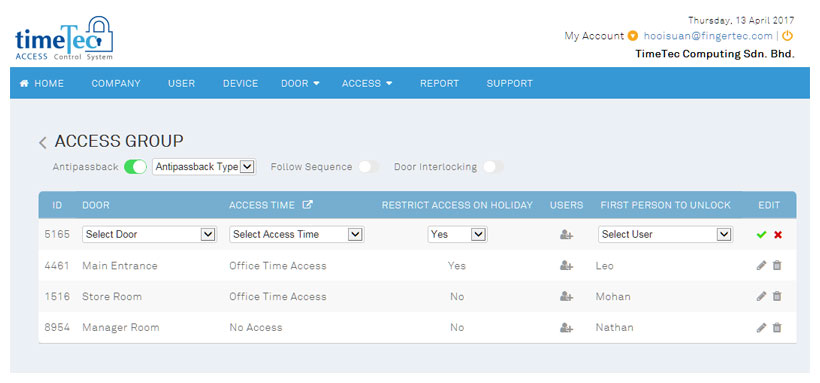Click the orange power logout icon

[x=788, y=36]
